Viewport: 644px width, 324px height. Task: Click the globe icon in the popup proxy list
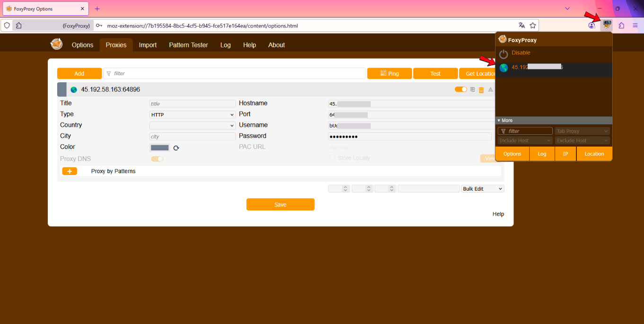point(504,68)
